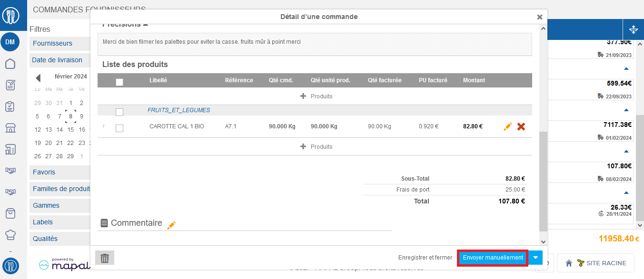Edit the Commentaire with pencil icon
Screen dimensions: 644x279
(171, 225)
